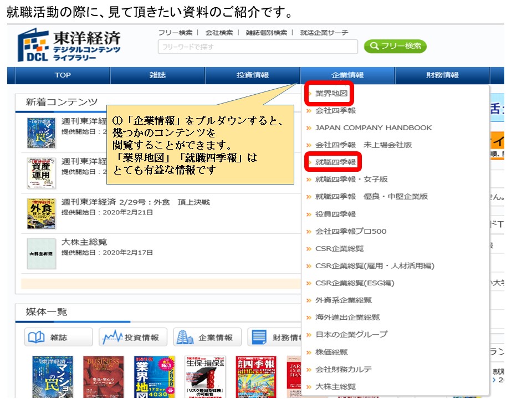Open the マンション cover in 媒体一覧

click(53, 377)
